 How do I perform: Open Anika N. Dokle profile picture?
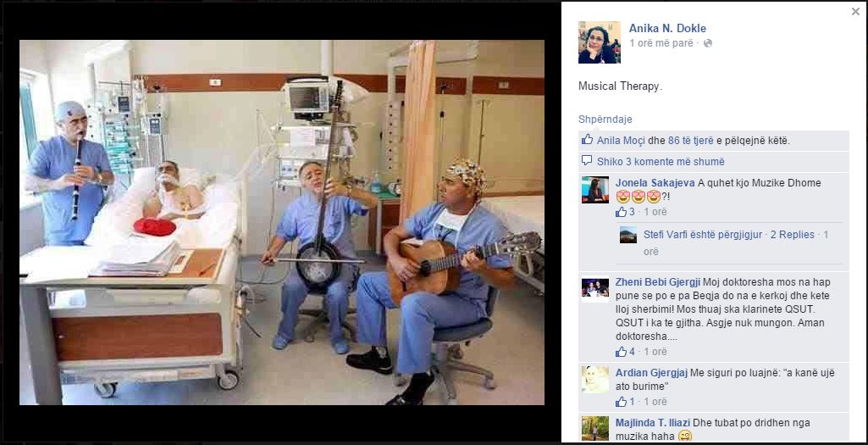pyautogui.click(x=599, y=42)
